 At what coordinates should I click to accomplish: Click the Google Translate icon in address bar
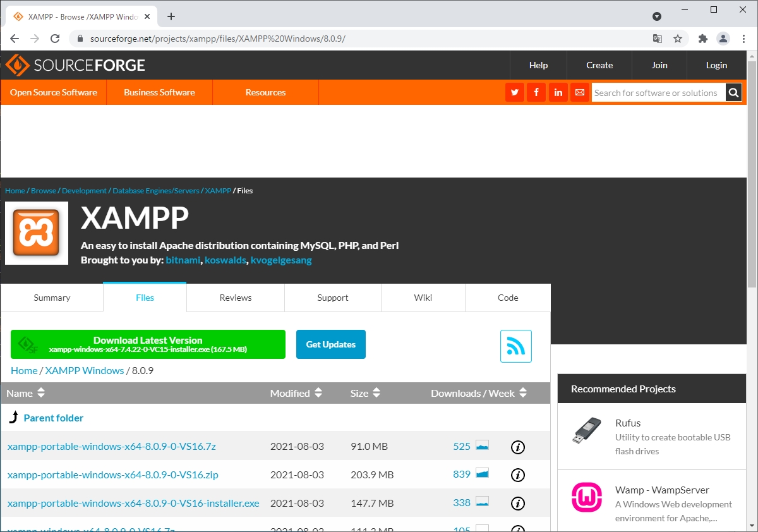[x=657, y=39]
